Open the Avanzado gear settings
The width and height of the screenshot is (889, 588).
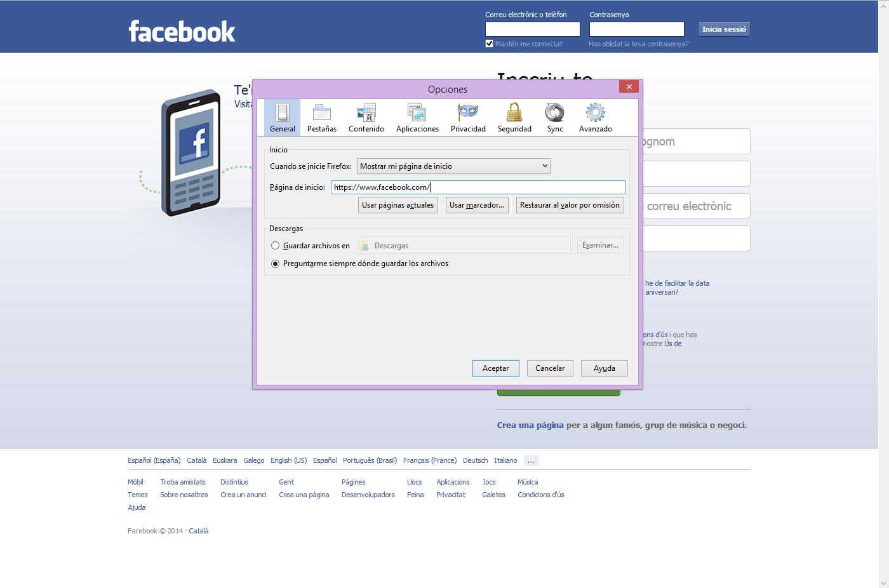coord(595,117)
